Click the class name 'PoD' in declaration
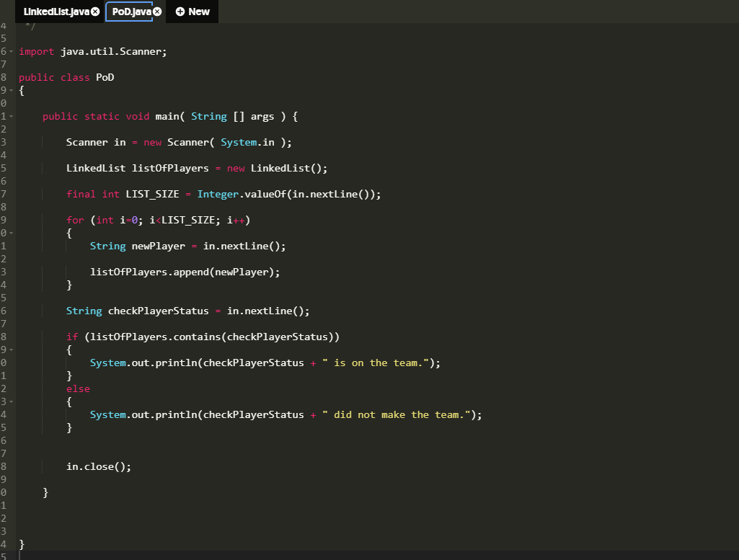Viewport: 739px width, 560px height. click(x=105, y=77)
